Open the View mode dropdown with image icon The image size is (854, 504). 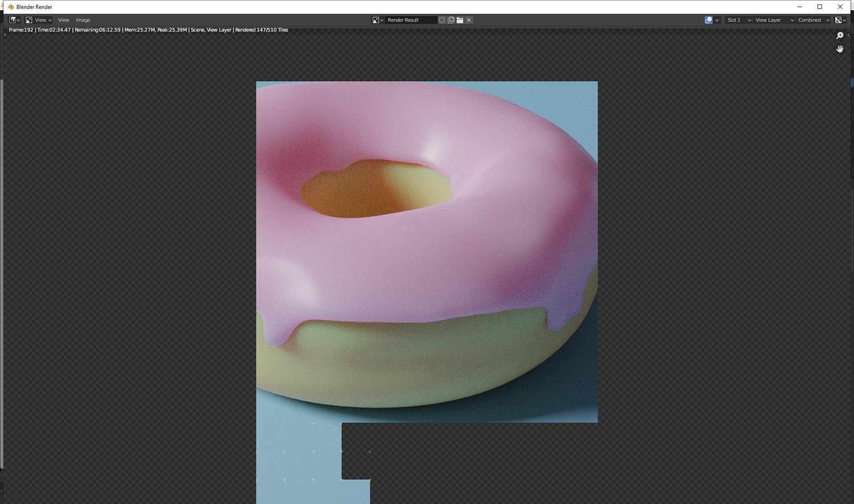click(x=39, y=20)
